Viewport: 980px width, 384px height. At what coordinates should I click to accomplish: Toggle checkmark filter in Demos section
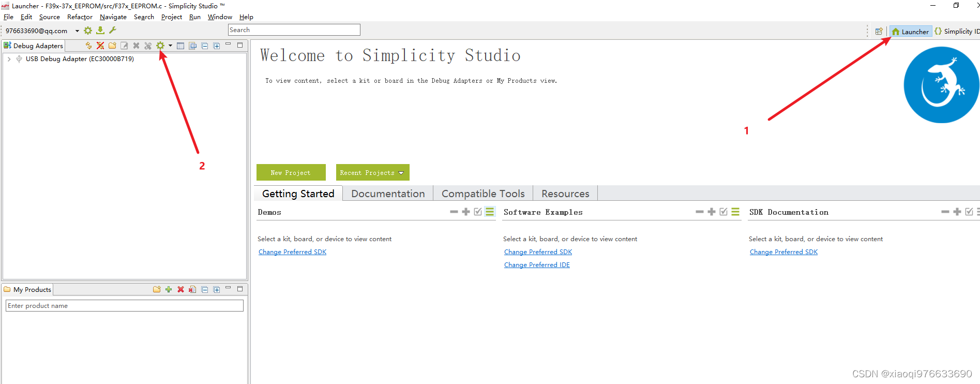tap(478, 212)
